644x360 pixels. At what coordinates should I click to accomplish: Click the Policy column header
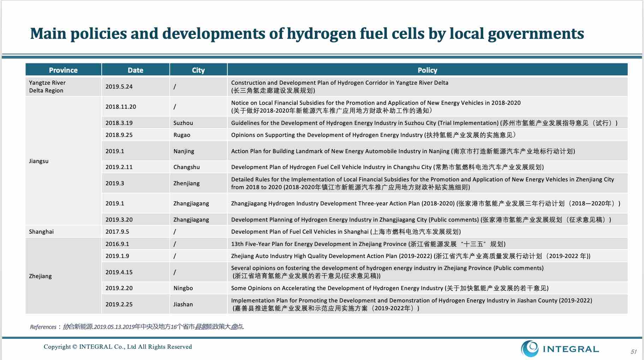coord(428,70)
